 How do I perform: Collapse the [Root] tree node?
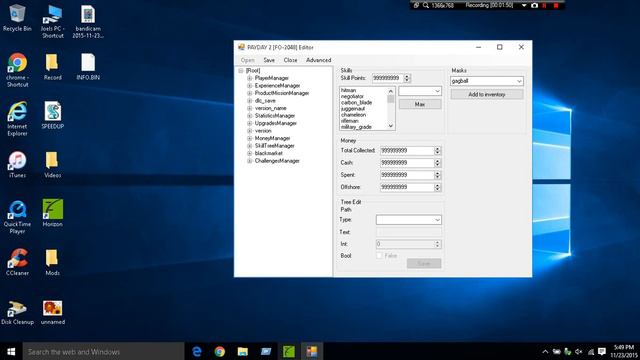[x=241, y=71]
